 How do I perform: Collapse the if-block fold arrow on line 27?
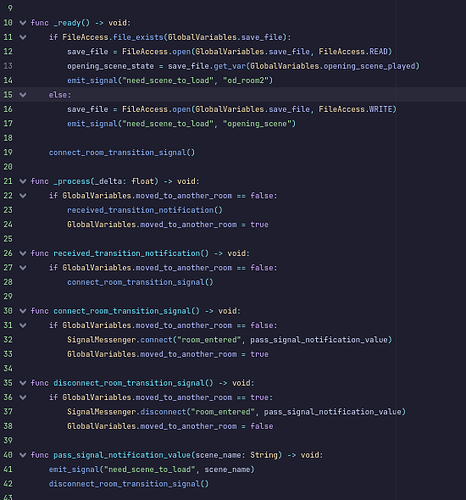coord(23,267)
